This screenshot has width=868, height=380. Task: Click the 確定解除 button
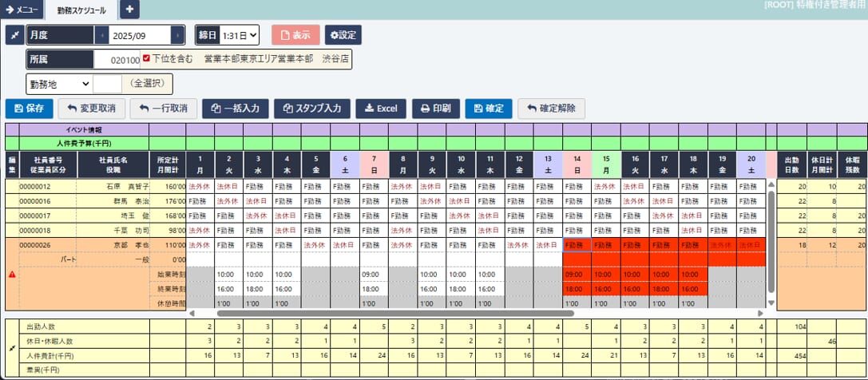click(551, 109)
